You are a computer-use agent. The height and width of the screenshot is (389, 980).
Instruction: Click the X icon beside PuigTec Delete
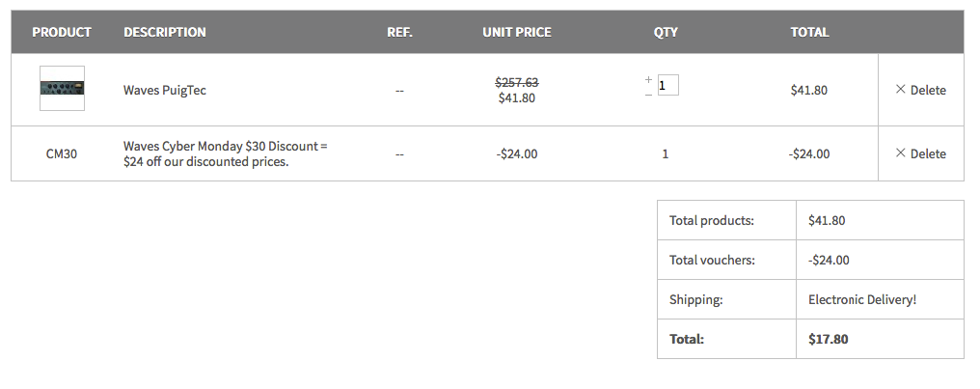900,90
